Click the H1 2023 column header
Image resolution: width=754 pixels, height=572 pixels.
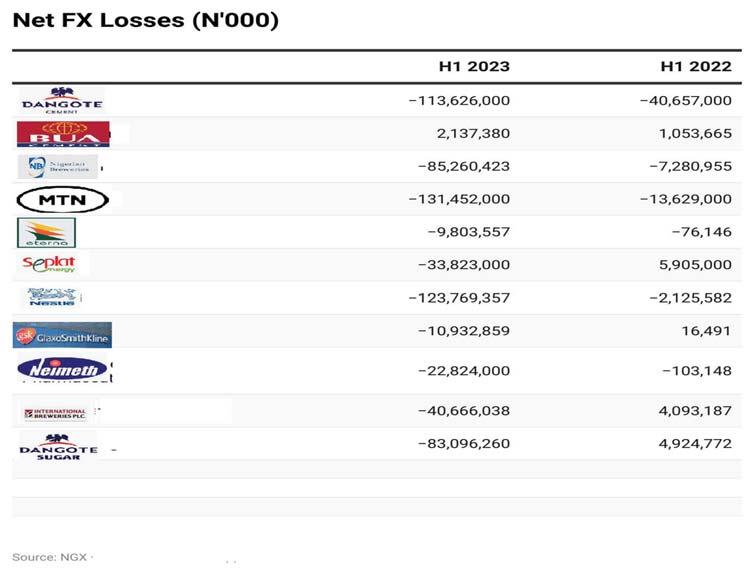pos(474,67)
